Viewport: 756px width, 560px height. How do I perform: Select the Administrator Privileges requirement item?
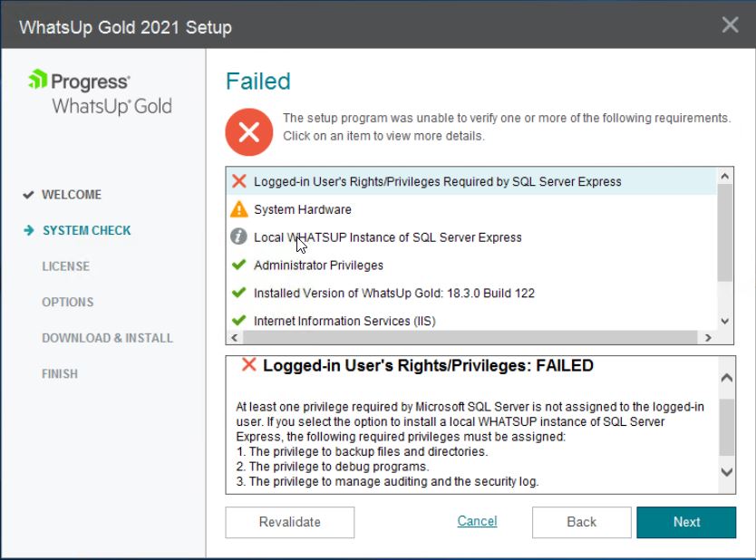471,266
